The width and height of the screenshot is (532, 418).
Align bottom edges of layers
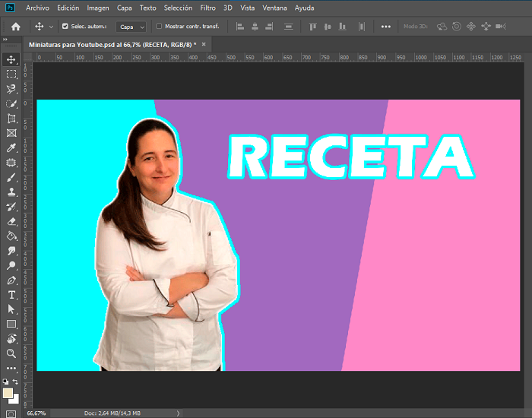(342, 27)
